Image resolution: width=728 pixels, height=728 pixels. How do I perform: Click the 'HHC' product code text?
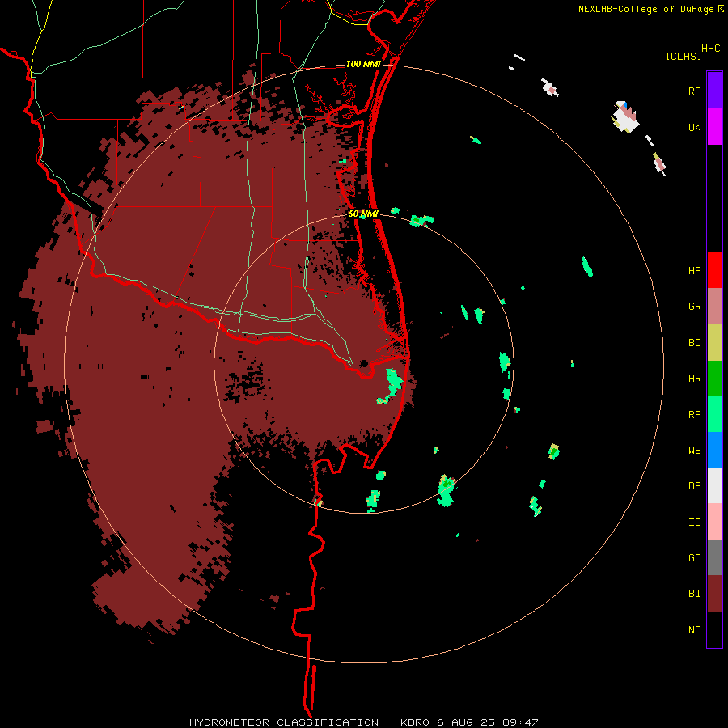click(x=711, y=49)
